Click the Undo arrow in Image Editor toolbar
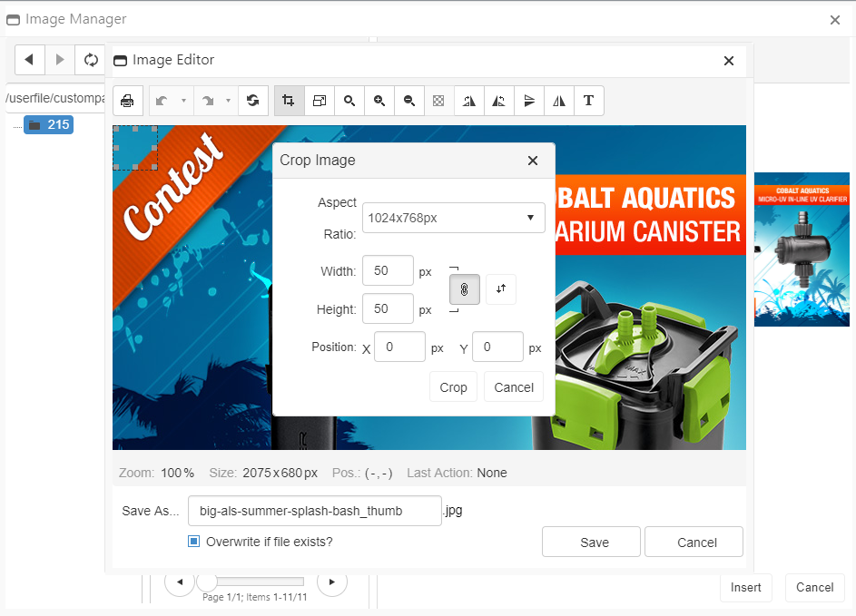The image size is (856, 616). pos(162,101)
